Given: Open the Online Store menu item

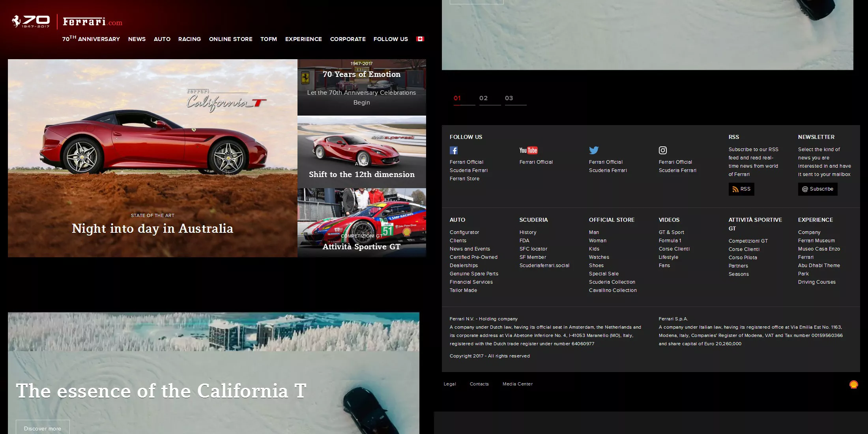Looking at the screenshot, I should [x=231, y=39].
